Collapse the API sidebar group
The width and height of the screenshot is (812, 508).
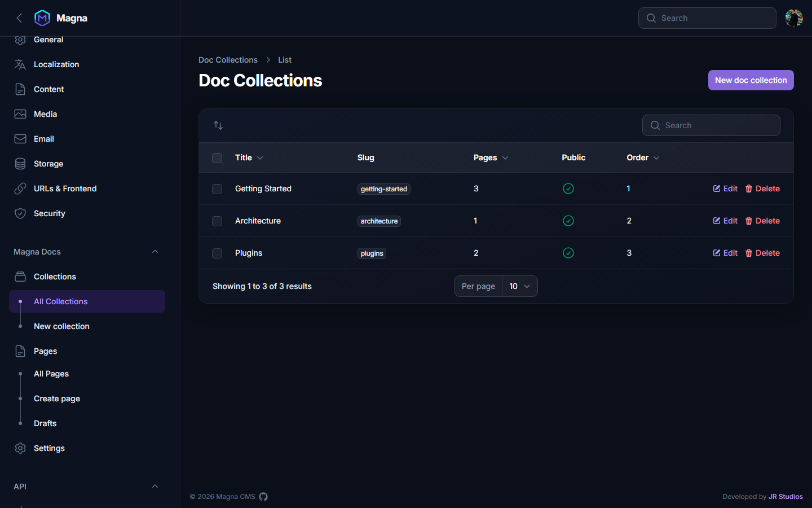click(155, 487)
